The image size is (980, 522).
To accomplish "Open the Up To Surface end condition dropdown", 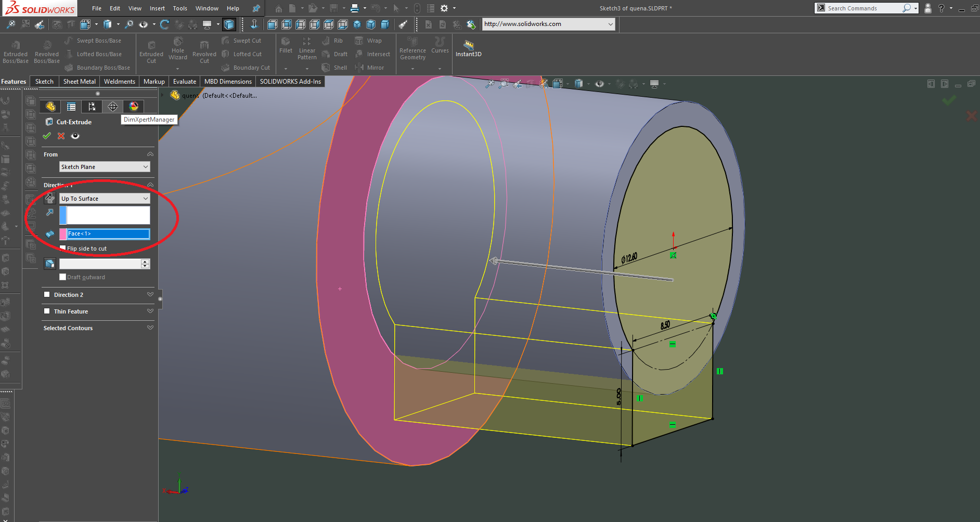I will [105, 199].
